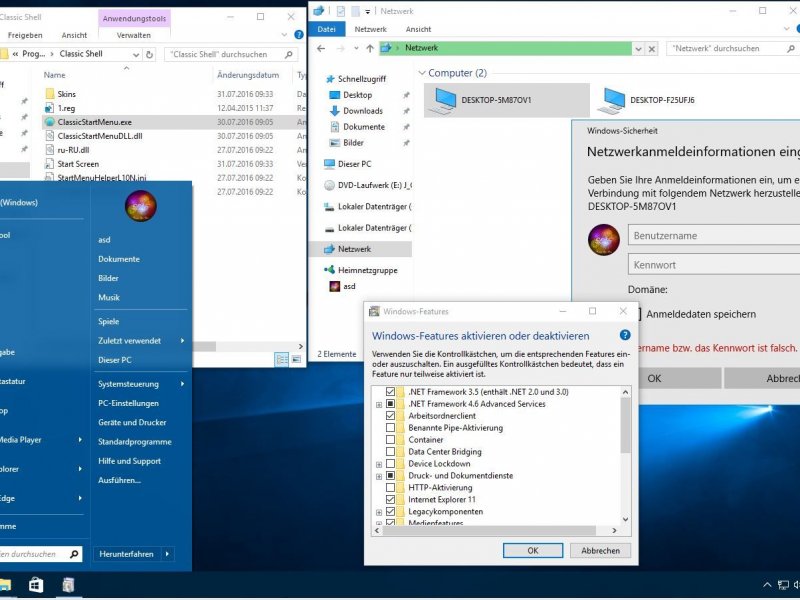Open the arrow next to Herunterfahren
800x600 pixels.
(x=167, y=554)
